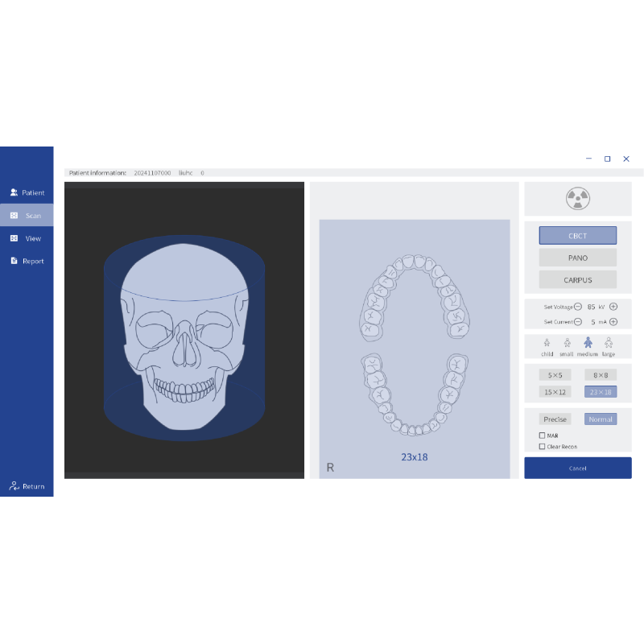The height and width of the screenshot is (644, 644).
Task: Click Return at sidebar bottom
Action: click(27, 486)
